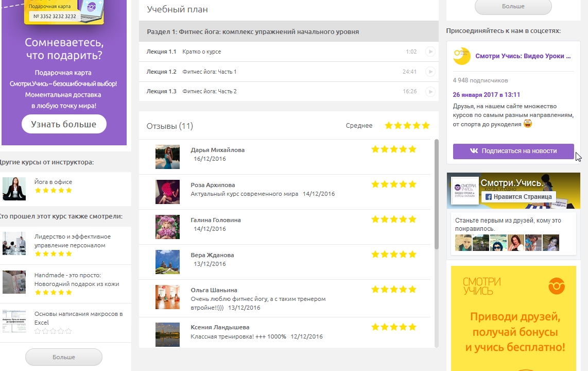Viewport: 588px width, 371px height.
Task: Open Лидерство и эффективное управление персоналом course
Action: click(73, 241)
